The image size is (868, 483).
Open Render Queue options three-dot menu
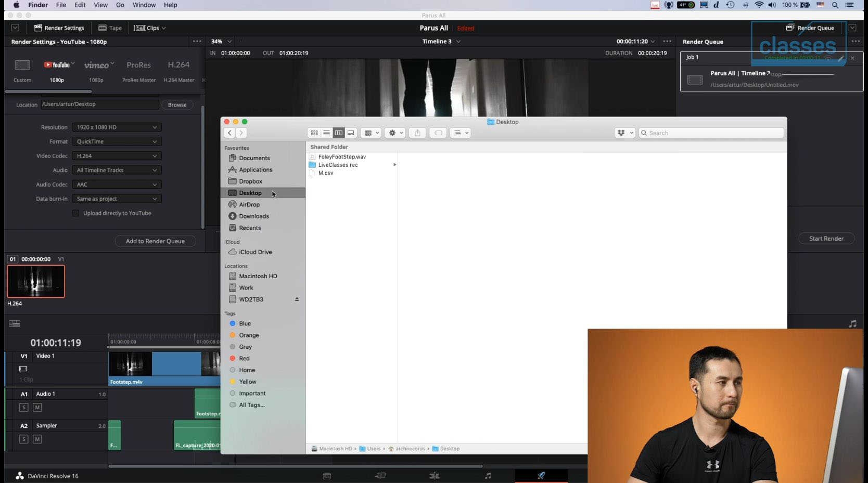click(856, 42)
